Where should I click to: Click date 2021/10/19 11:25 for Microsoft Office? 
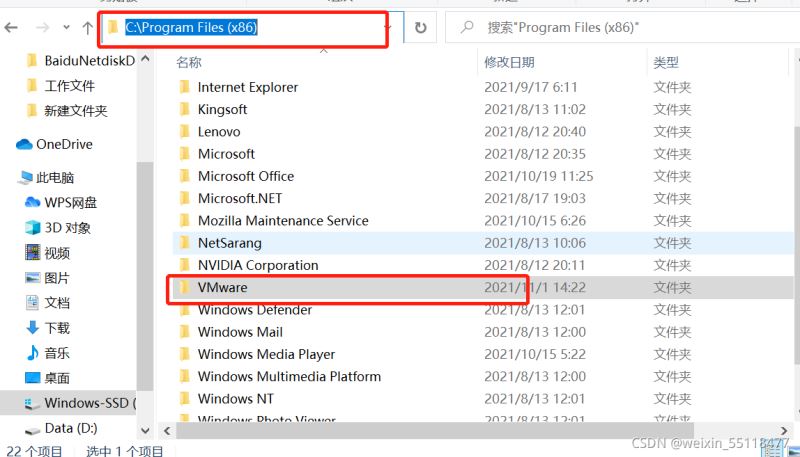539,176
